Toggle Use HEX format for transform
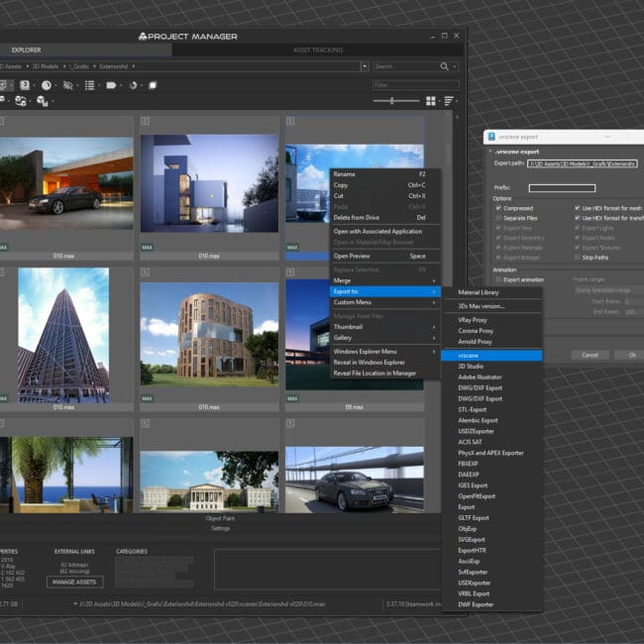The width and height of the screenshot is (644, 644). click(x=577, y=218)
